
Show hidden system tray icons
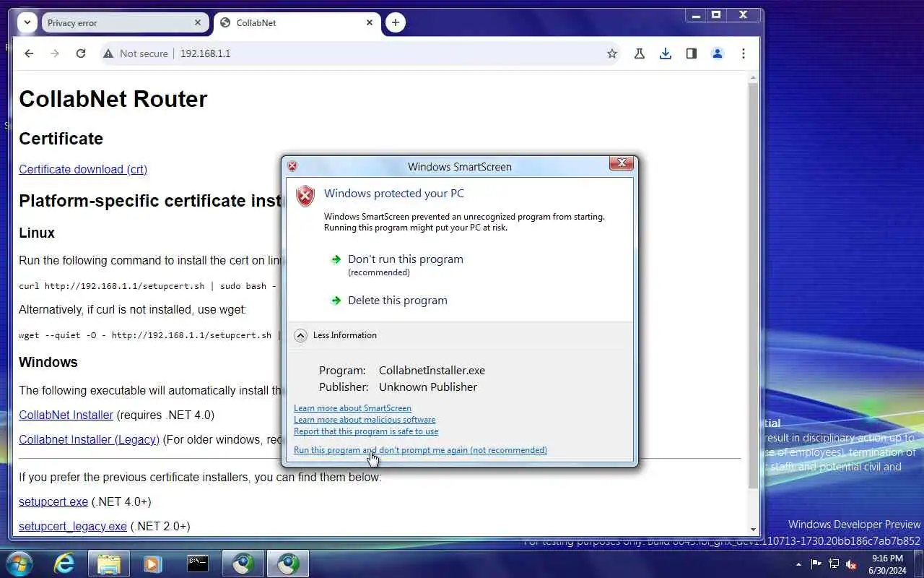798,564
